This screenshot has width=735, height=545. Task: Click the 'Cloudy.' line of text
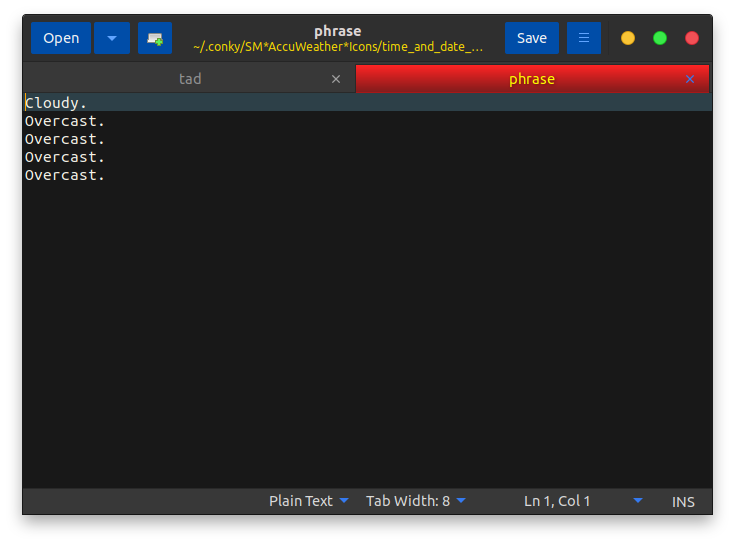[56, 103]
